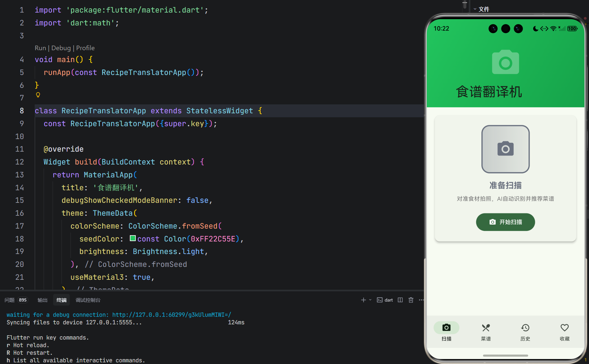Click the Debug code lens above main
The image size is (589, 364).
[x=61, y=48]
